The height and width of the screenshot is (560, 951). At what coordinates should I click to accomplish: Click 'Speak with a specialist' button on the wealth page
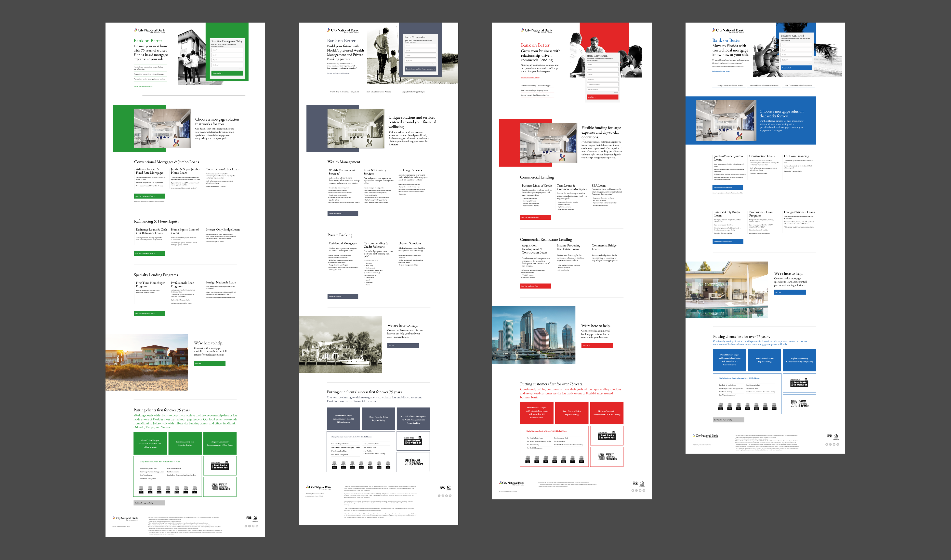pos(420,69)
